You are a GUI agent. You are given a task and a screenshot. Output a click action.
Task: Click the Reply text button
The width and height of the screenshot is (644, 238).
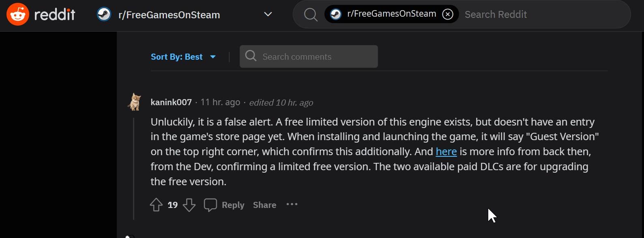click(x=233, y=205)
